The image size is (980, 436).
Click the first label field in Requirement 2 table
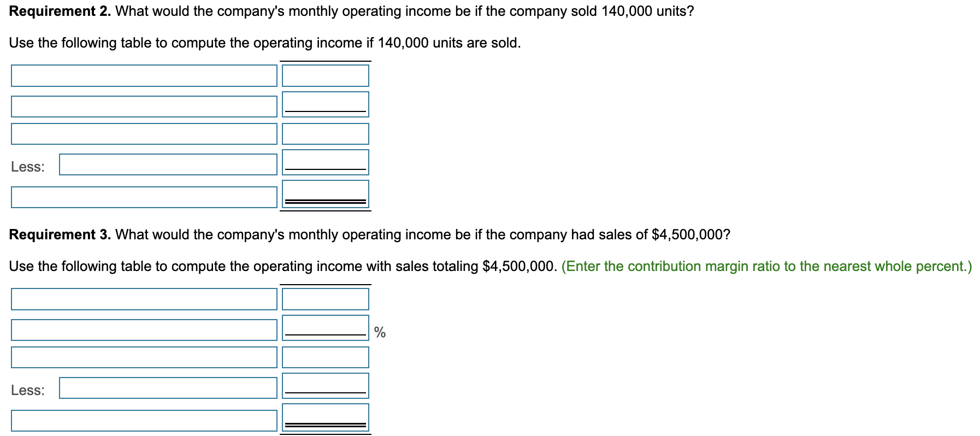click(x=144, y=75)
